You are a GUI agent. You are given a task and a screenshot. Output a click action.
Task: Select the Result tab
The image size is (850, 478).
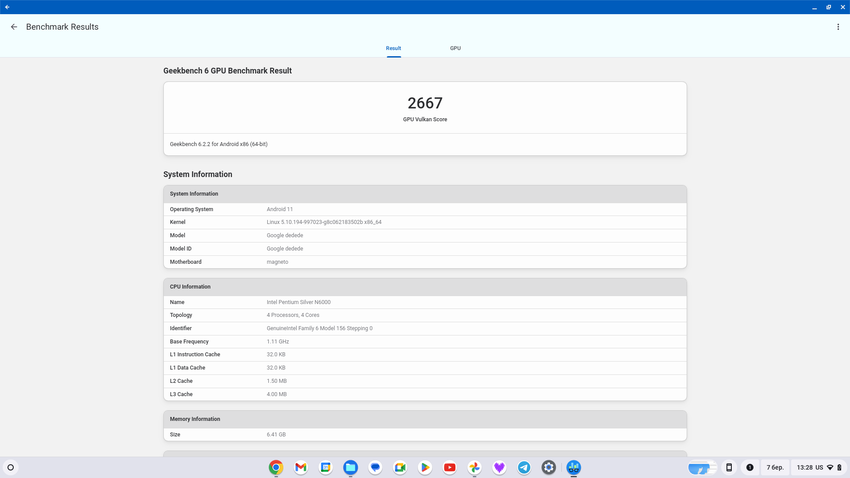pyautogui.click(x=393, y=48)
